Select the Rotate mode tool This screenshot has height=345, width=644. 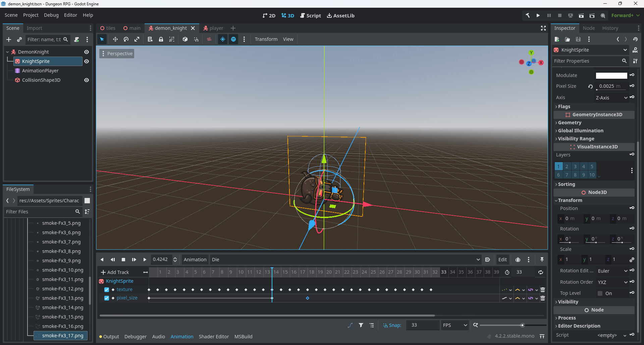(126, 39)
